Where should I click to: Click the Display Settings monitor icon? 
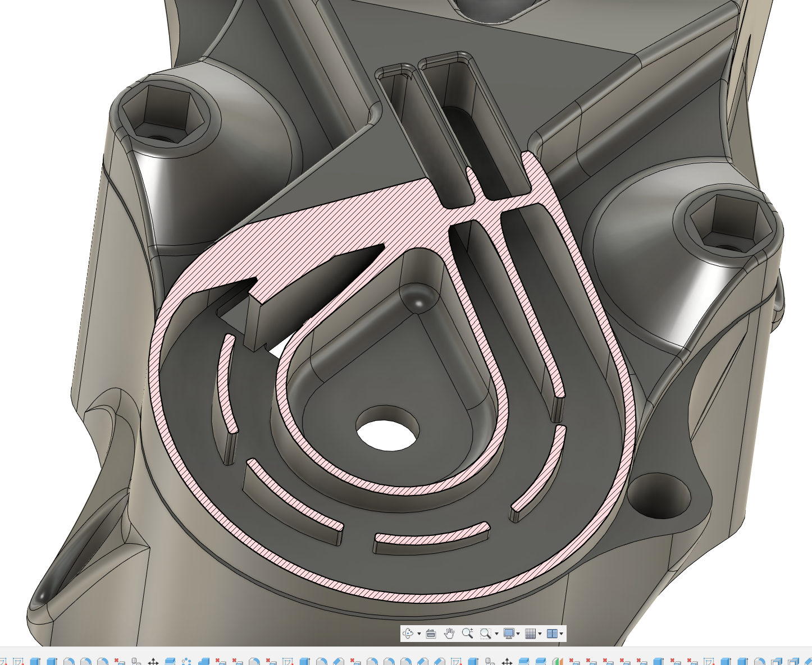[509, 634]
